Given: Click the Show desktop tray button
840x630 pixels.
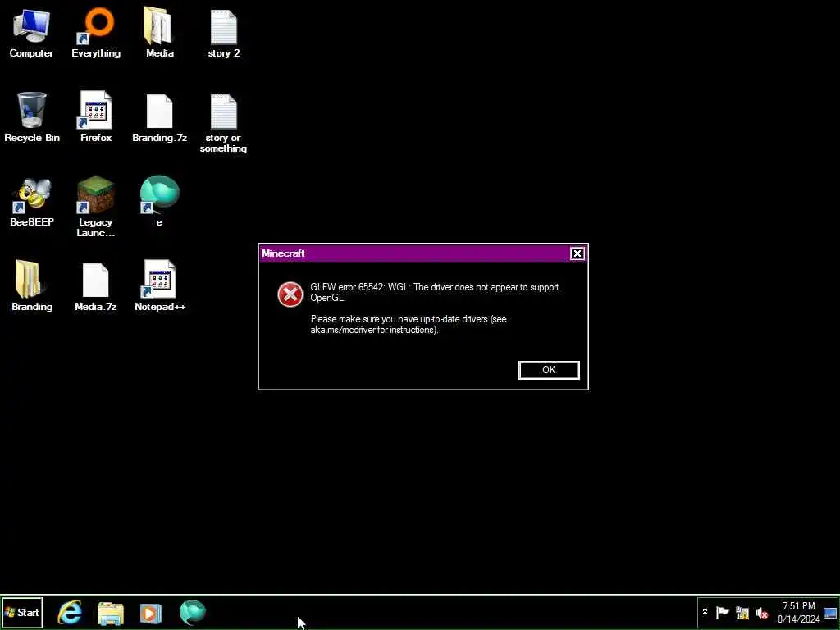Looking at the screenshot, I should [x=830, y=612].
